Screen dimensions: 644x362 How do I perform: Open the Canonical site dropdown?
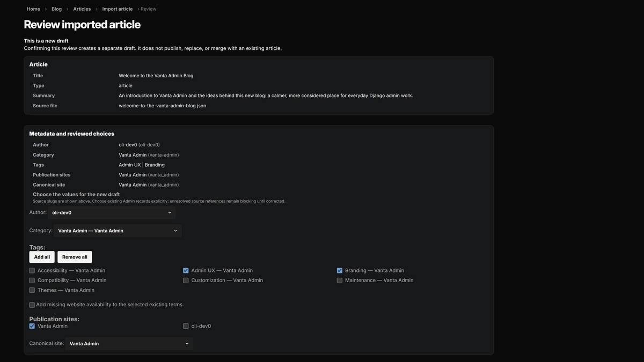click(x=129, y=344)
